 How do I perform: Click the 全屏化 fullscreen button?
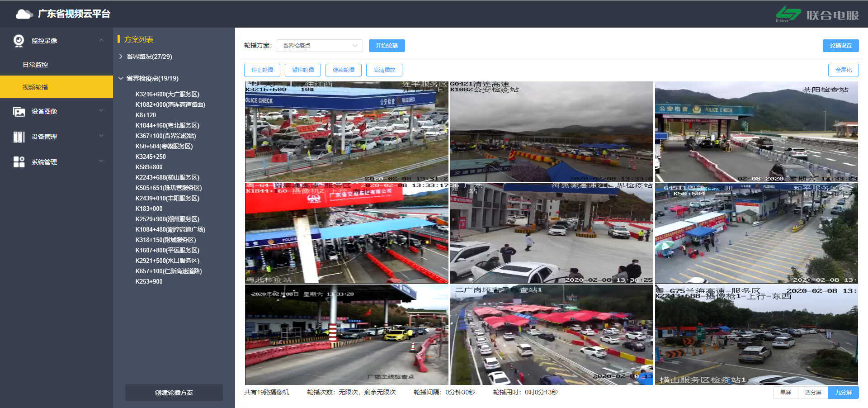point(843,70)
